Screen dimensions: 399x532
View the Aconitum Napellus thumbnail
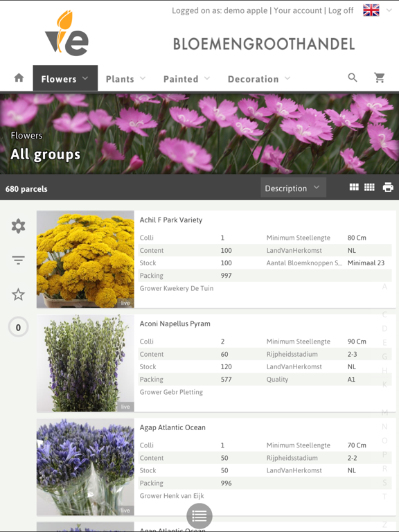[x=85, y=363]
